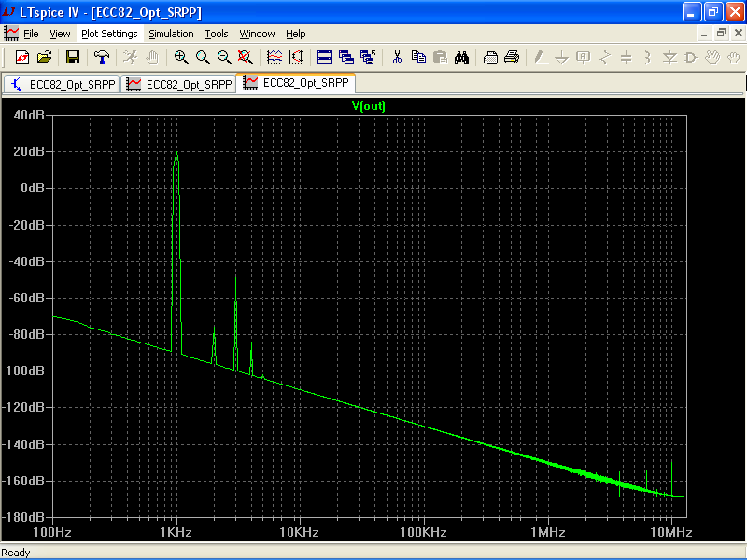Switch to the middle ECC82_Opt_SRPP waveform tab
747x560 pixels.
178,84
